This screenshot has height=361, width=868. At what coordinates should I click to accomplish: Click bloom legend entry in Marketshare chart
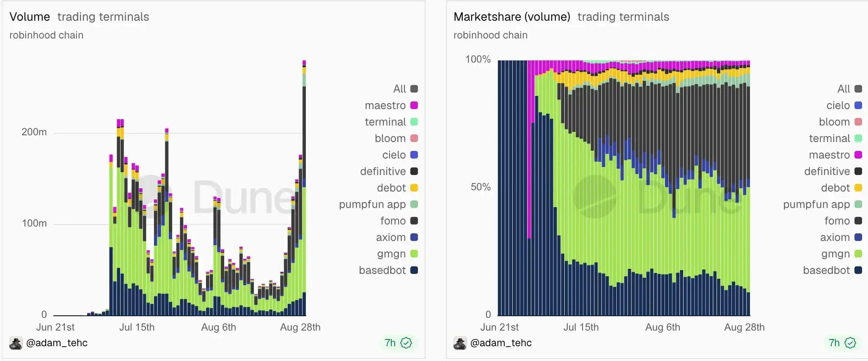click(x=840, y=122)
